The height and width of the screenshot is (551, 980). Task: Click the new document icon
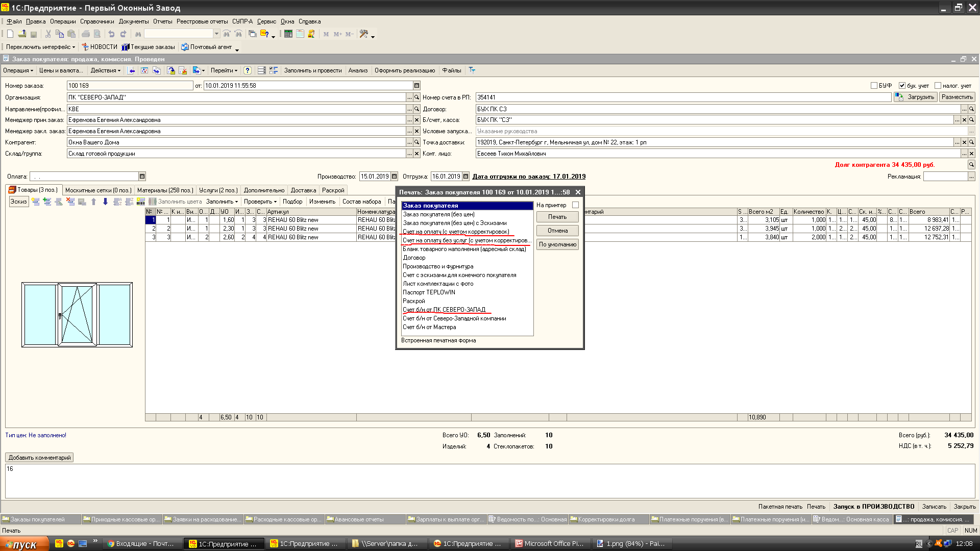pos(10,34)
